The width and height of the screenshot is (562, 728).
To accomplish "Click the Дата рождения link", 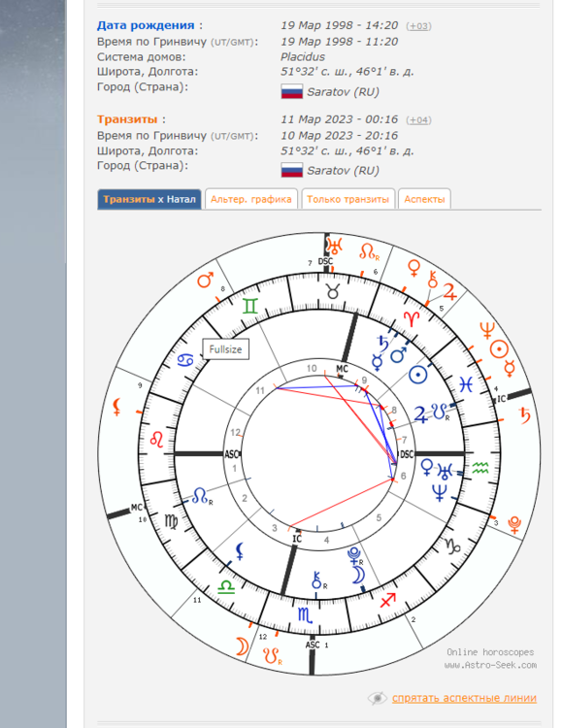I will click(146, 25).
